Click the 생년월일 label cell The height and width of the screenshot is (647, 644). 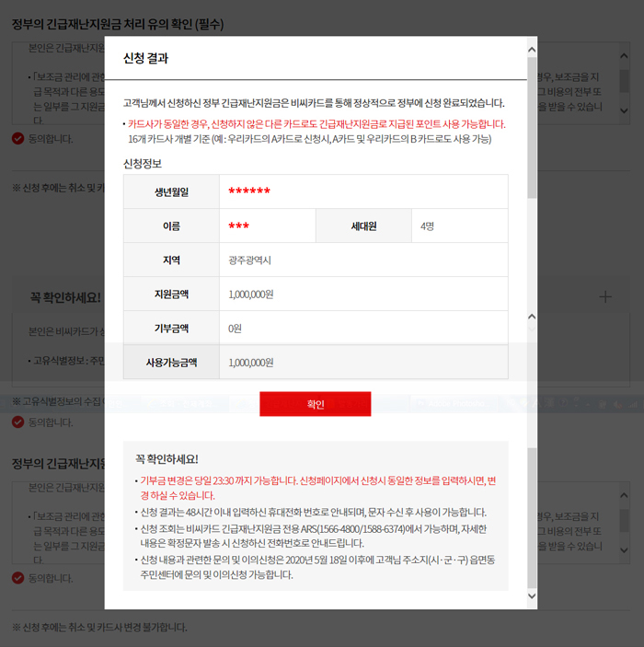click(171, 191)
